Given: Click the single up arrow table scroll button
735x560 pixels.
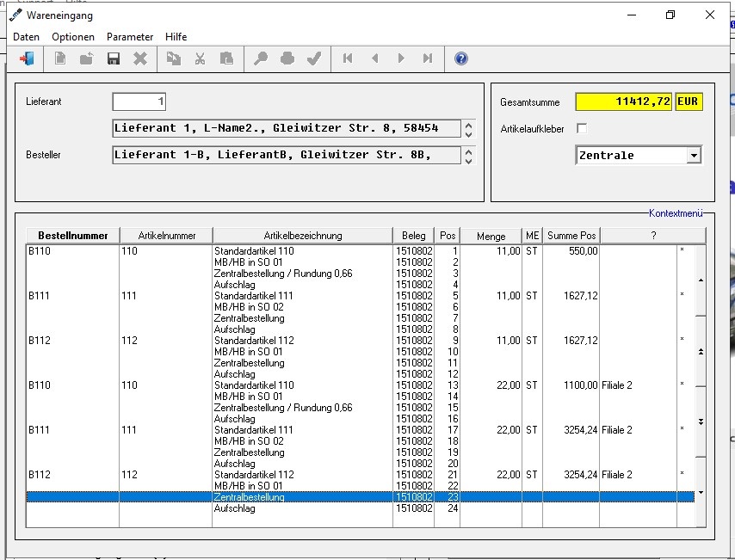Looking at the screenshot, I should (x=701, y=280).
